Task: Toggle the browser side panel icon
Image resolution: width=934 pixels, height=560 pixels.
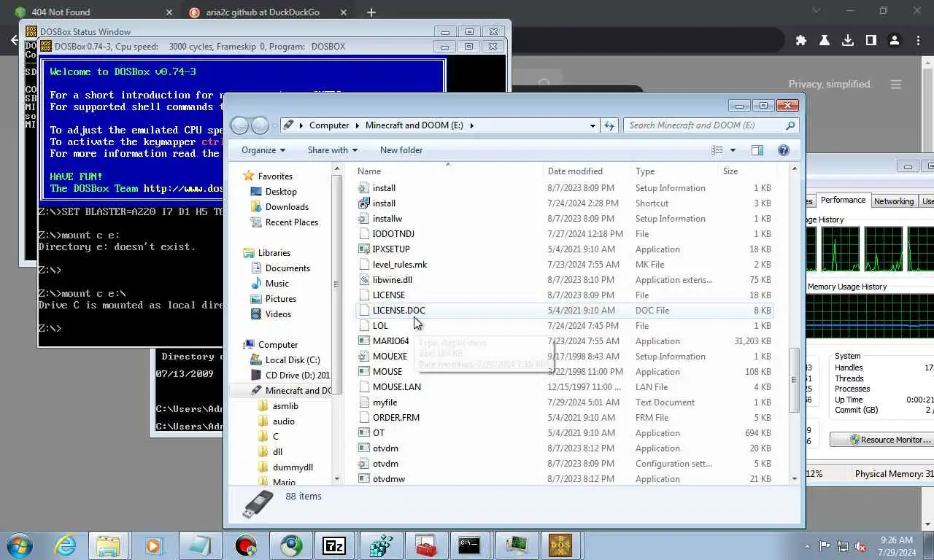Action: 871,41
